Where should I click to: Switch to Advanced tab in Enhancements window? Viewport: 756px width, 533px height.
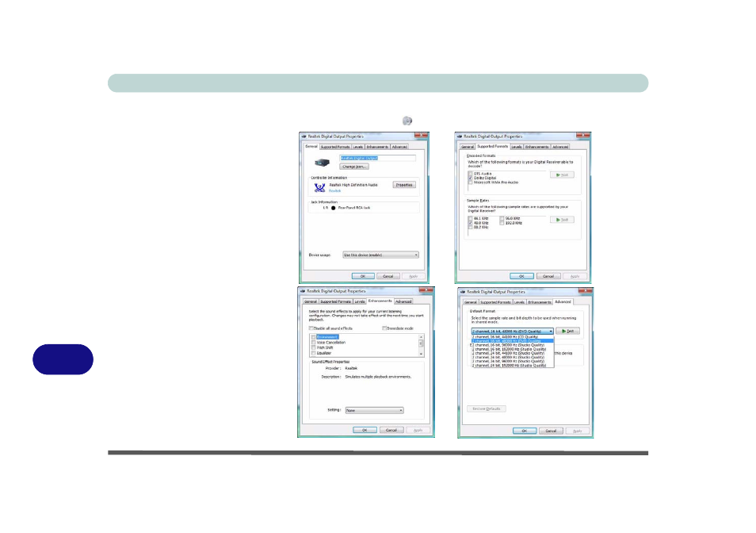point(403,301)
